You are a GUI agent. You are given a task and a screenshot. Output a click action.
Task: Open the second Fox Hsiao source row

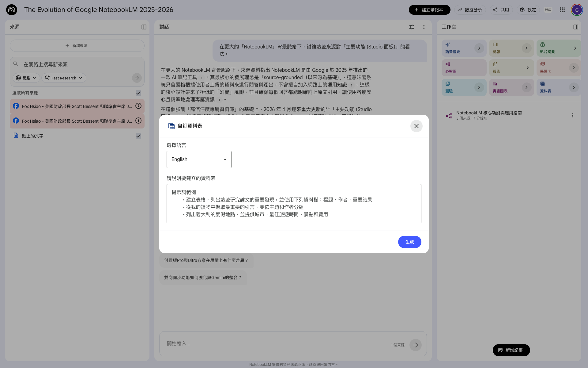(x=77, y=121)
